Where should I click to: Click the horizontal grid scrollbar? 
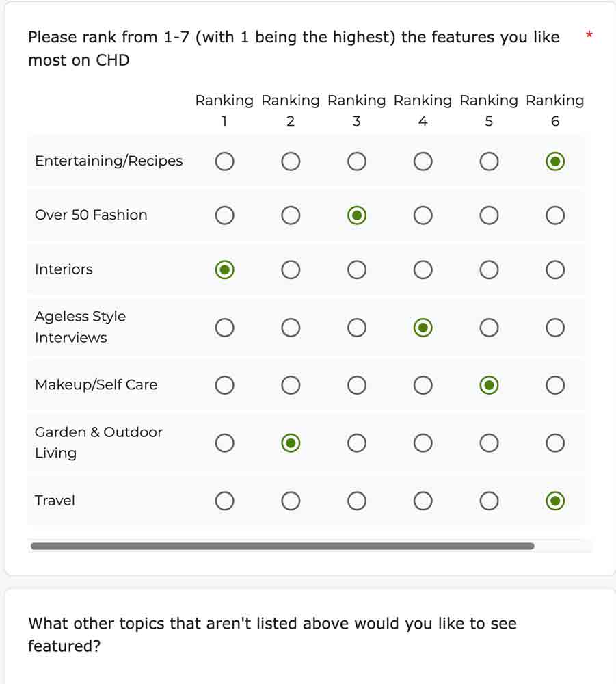point(283,546)
